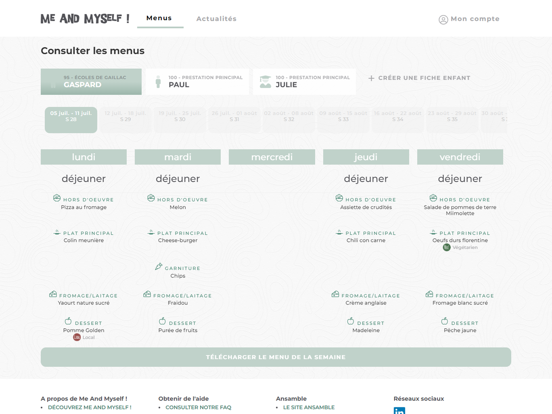Click the Assiette de crudités text
Viewport: 552px width, 414px height.
click(x=366, y=207)
